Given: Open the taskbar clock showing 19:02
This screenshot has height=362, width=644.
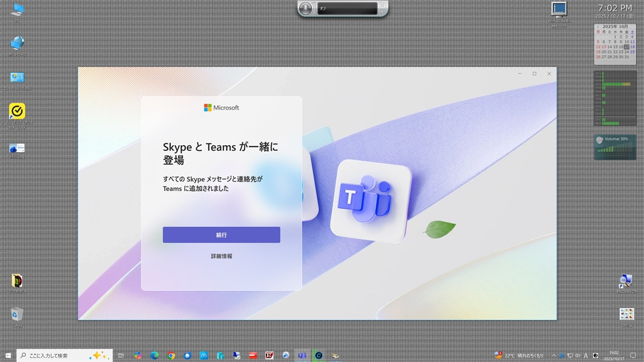Looking at the screenshot, I should coord(614,356).
